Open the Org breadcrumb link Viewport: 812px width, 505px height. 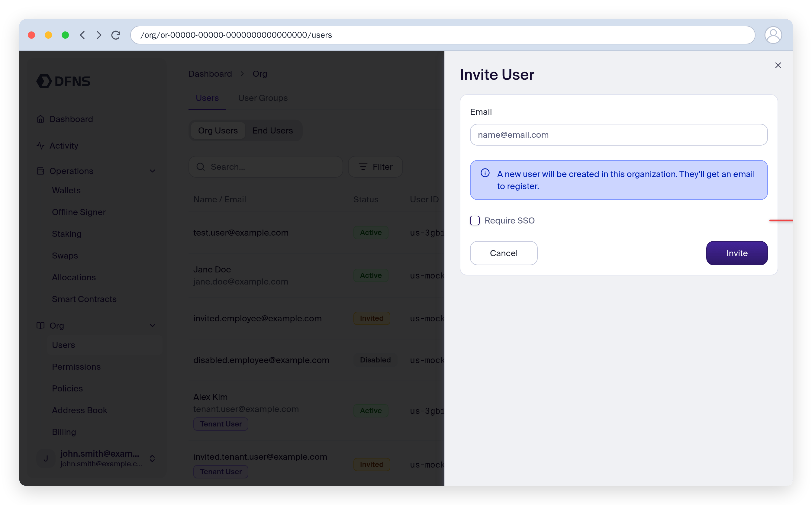[259, 74]
